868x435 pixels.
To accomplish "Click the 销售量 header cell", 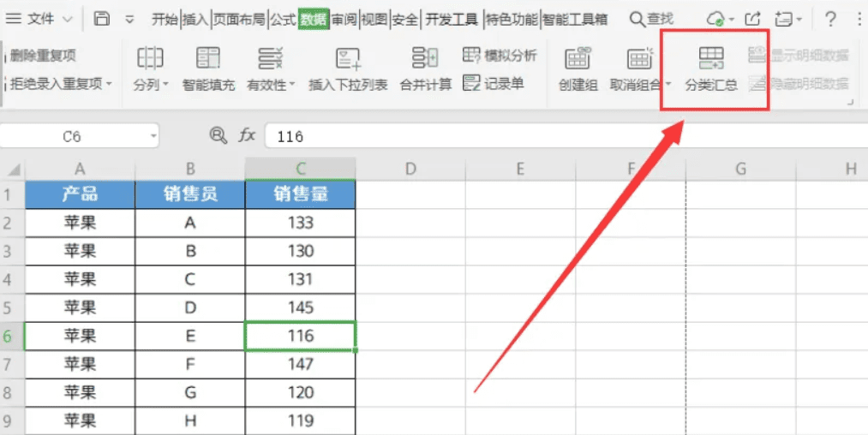I will 301,194.
